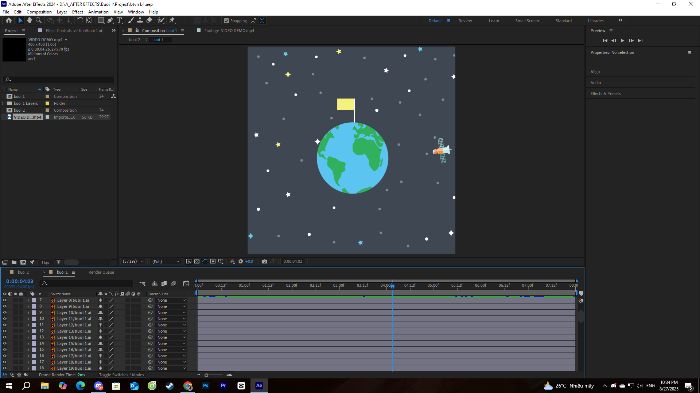Select the imported video footage item
The width and height of the screenshot is (700, 393).
(x=28, y=117)
